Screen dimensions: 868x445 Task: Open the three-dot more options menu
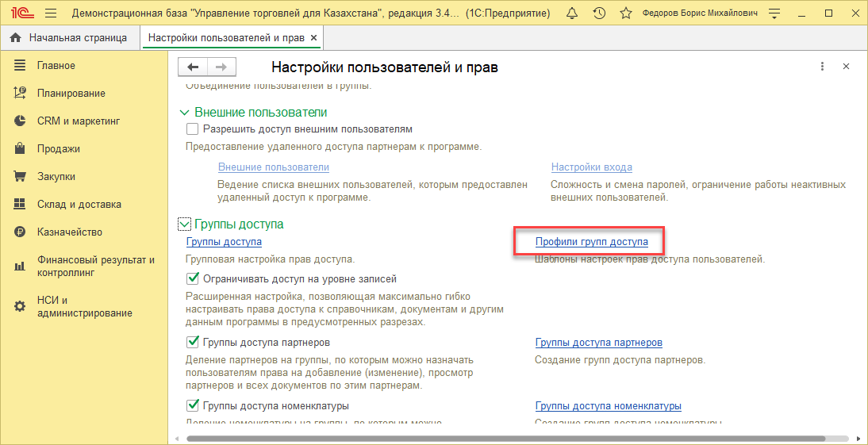pyautogui.click(x=823, y=67)
